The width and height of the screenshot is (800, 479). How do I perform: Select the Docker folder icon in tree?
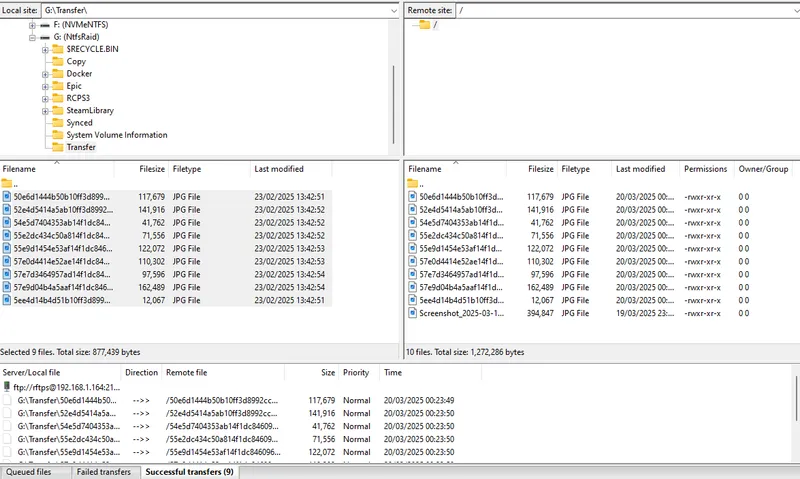point(58,73)
